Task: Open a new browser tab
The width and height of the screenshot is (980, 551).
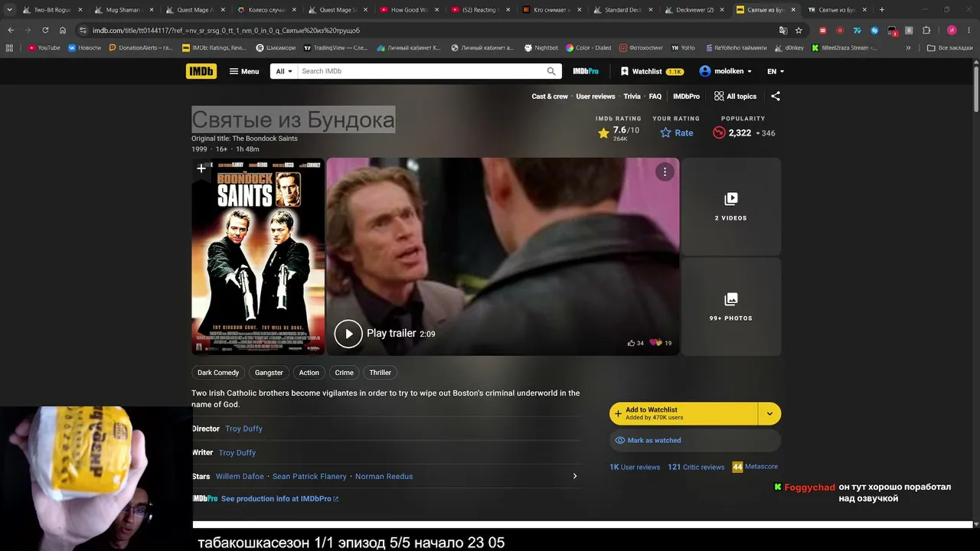Action: 882,10
